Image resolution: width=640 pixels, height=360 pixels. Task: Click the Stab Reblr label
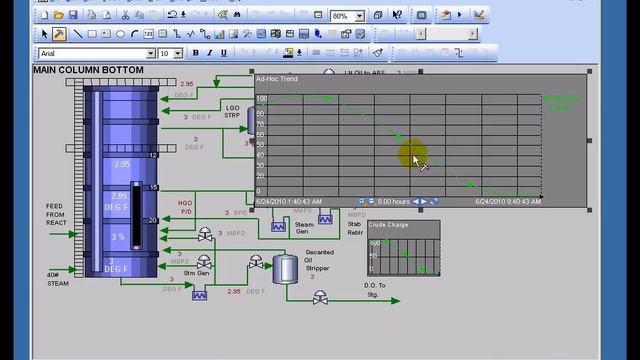pos(355,228)
